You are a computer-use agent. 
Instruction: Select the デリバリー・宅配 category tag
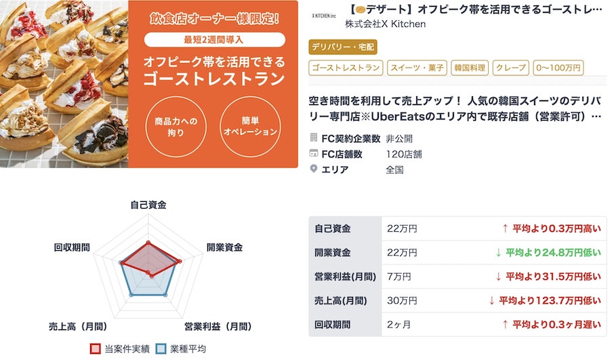[x=343, y=47]
